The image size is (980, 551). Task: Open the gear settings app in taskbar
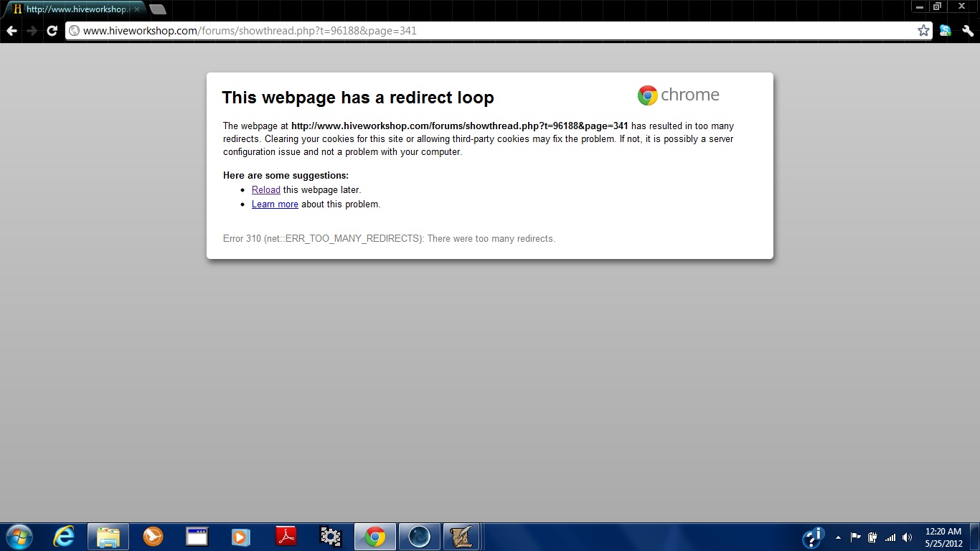[330, 537]
